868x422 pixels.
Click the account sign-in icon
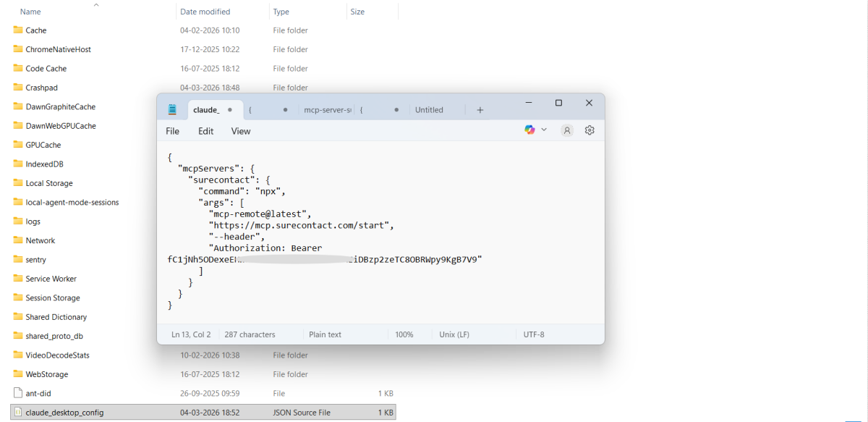pyautogui.click(x=566, y=130)
